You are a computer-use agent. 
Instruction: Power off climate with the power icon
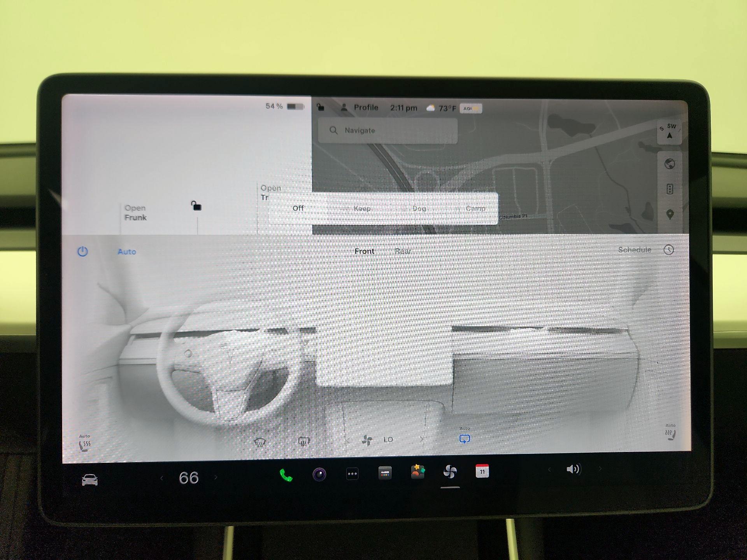[82, 251]
